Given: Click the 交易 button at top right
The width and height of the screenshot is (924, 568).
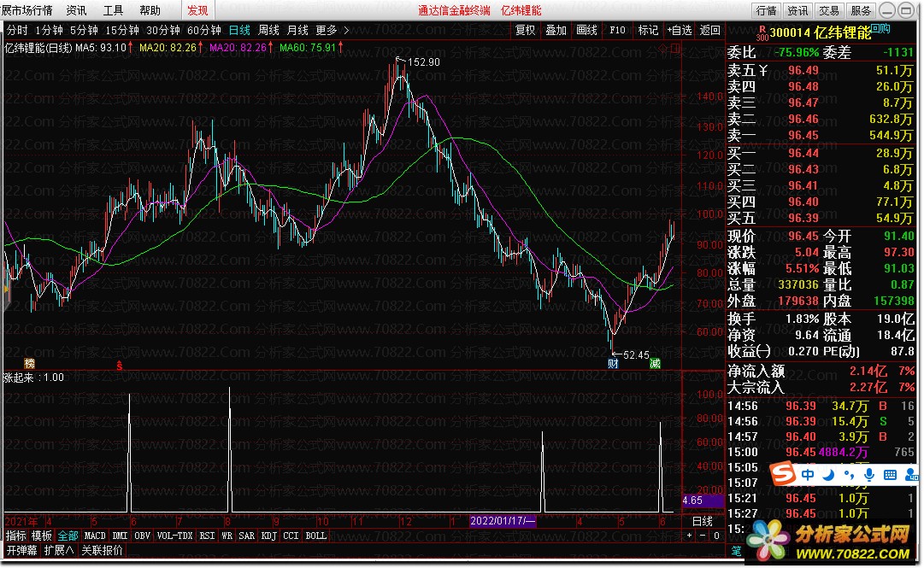Looking at the screenshot, I should 829,10.
